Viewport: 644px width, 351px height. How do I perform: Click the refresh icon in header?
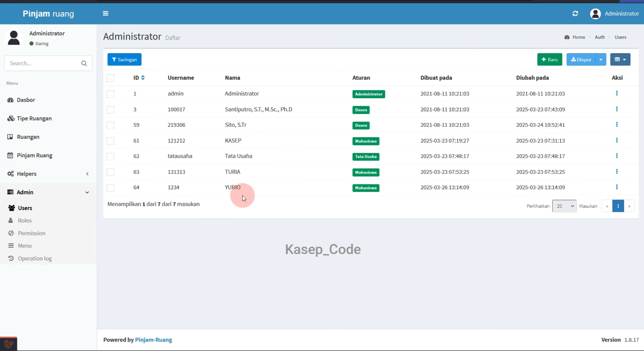[x=575, y=14]
